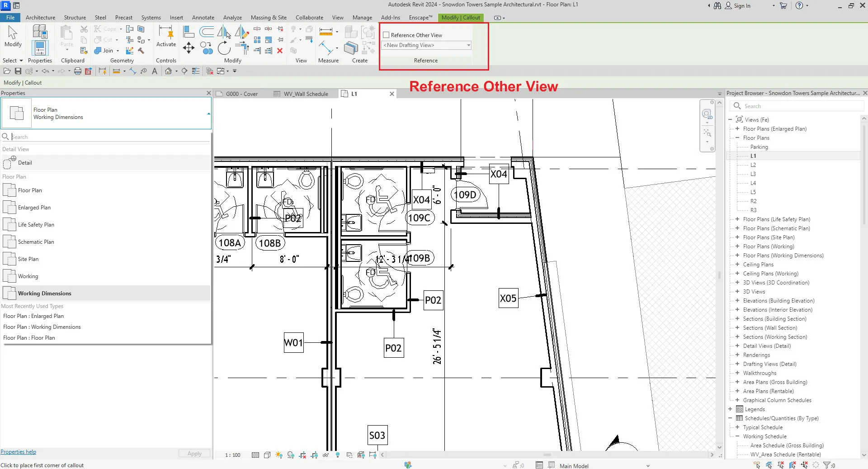Expand Floor Plans (Life Safety Plan) node
868x469 pixels.
click(737, 219)
